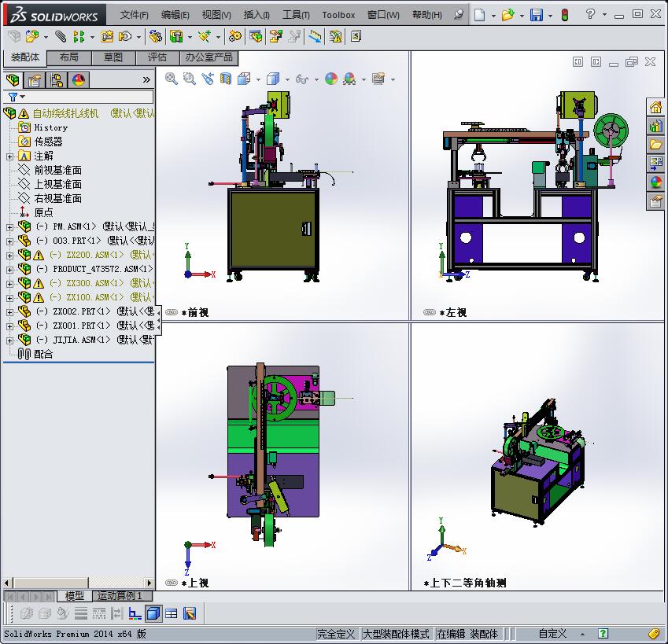Toggle the shaded cube button in bottom toolbar

tap(153, 613)
